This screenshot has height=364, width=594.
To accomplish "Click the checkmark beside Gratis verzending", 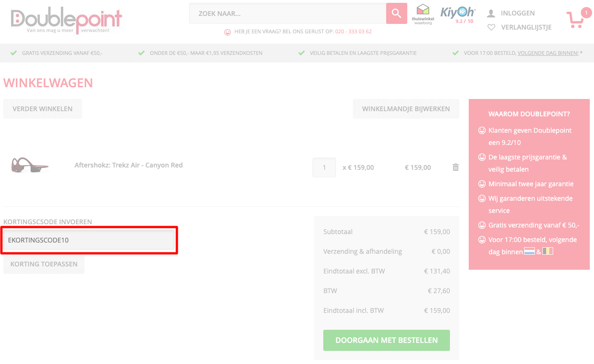I will pos(14,53).
